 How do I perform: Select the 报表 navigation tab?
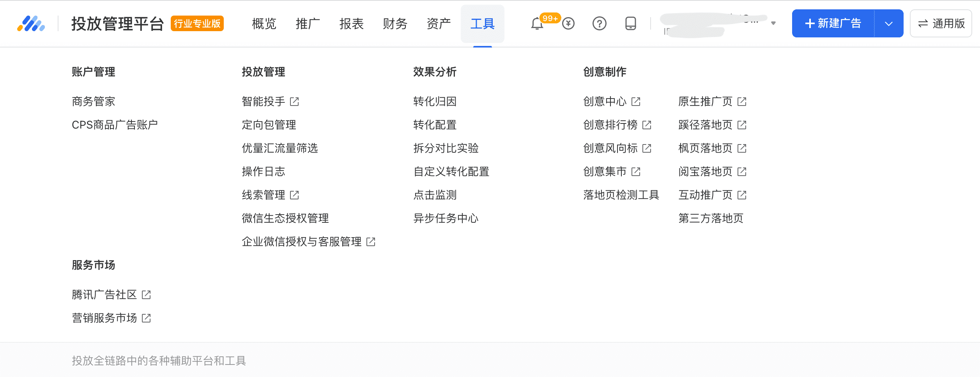tap(351, 24)
